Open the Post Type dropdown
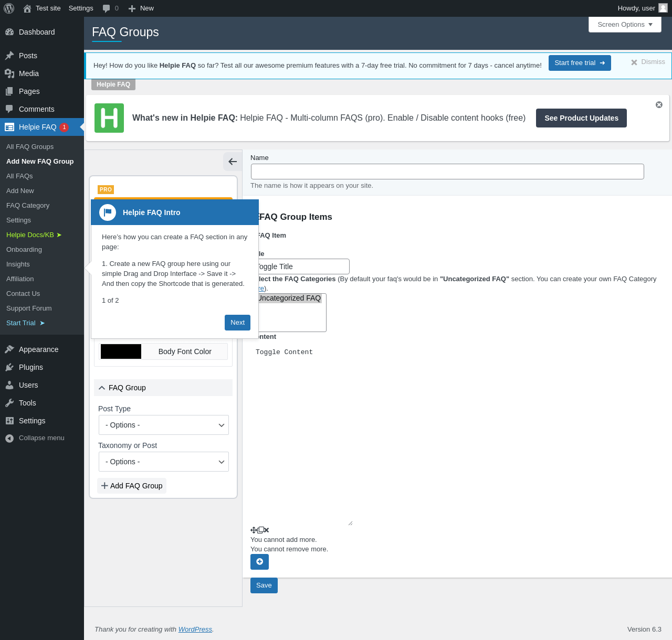Viewport: 672px width, 640px height. pos(164,425)
